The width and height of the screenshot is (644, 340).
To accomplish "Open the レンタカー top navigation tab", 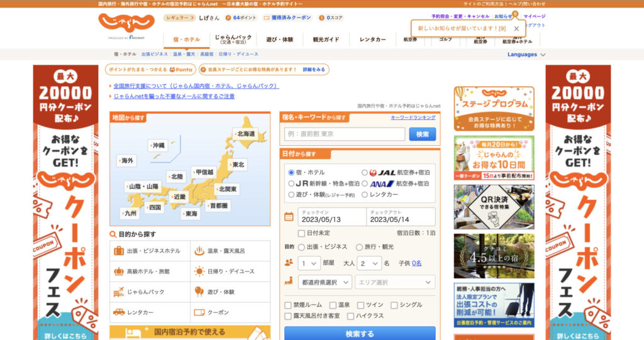I will point(372,40).
